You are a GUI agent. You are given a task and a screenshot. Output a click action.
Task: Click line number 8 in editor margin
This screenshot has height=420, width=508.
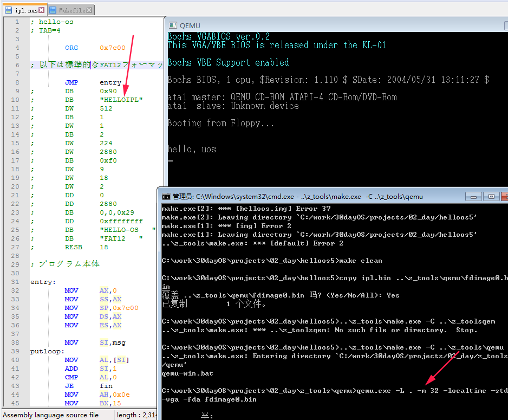click(17, 82)
